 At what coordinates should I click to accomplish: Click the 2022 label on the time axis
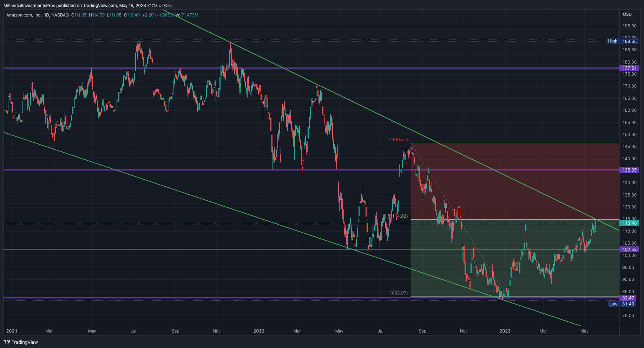point(259,331)
